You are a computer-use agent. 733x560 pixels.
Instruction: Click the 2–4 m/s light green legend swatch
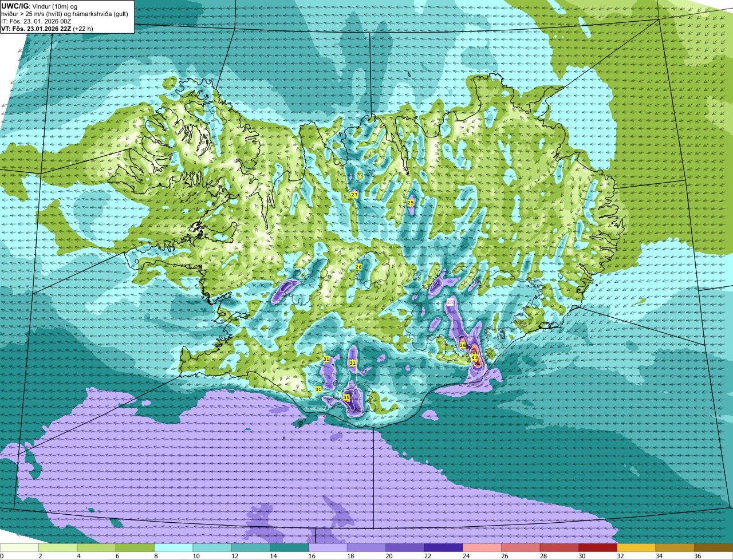click(x=58, y=547)
